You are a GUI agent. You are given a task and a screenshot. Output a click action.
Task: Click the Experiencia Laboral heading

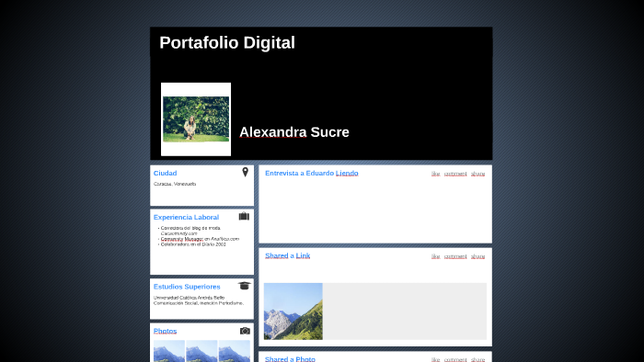186,217
